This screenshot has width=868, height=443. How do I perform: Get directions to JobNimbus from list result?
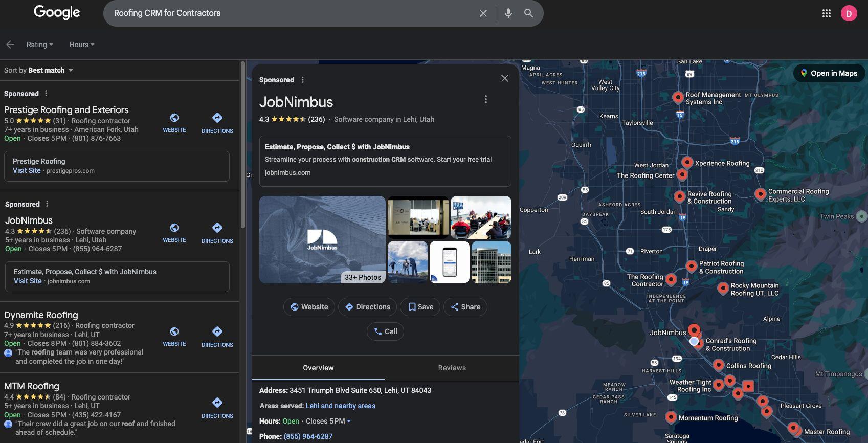coord(217,233)
